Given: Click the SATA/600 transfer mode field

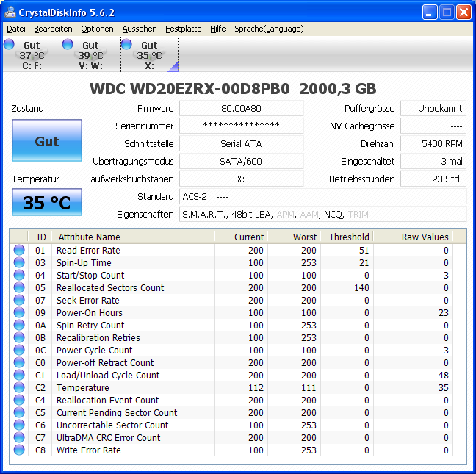Looking at the screenshot, I should point(242,161).
